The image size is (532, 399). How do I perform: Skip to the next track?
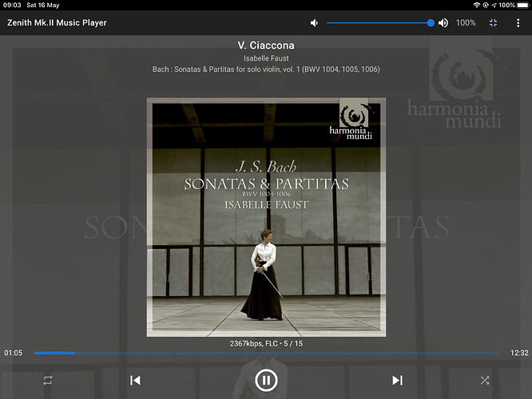(x=397, y=381)
